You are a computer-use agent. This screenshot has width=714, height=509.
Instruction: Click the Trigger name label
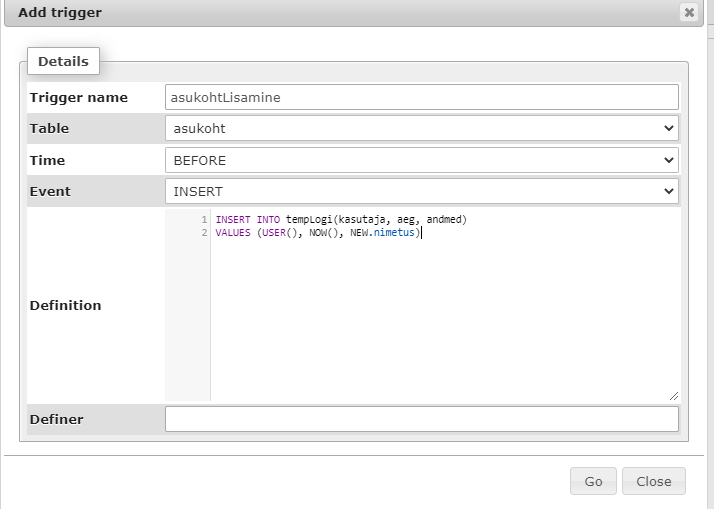tap(79, 97)
